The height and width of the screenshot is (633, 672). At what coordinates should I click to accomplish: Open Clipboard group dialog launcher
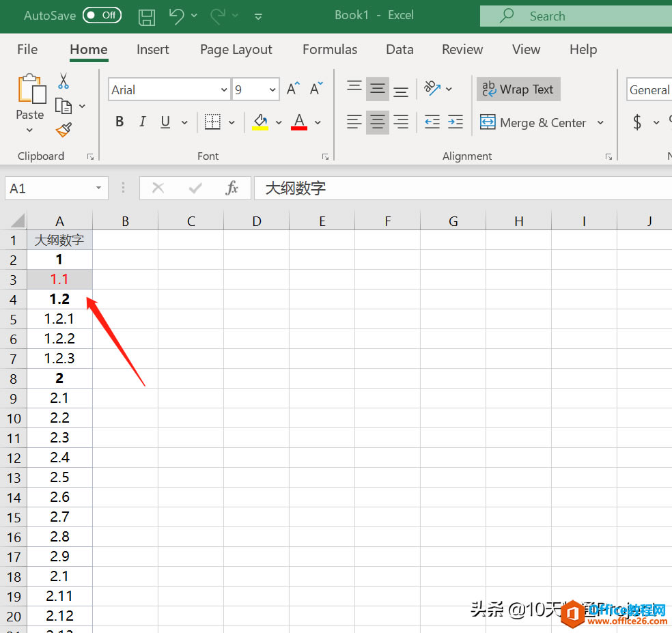click(x=90, y=156)
